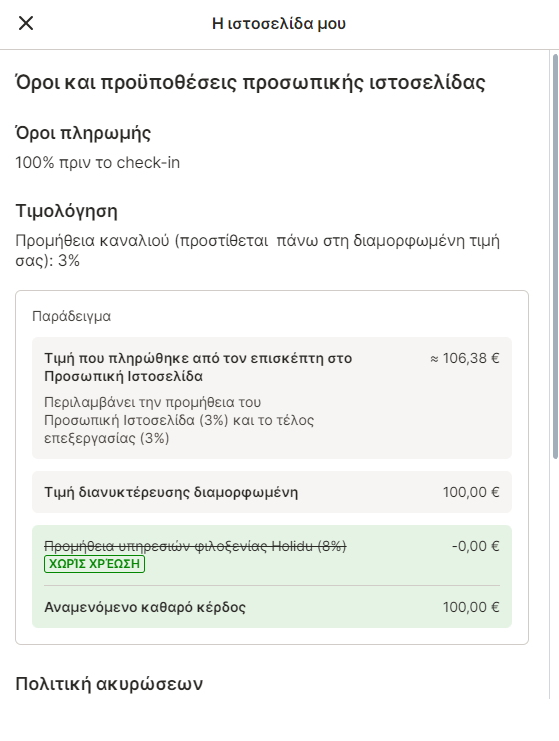Viewport: 559px width, 741px height.
Task: Select the Αναμενόμενο καθαρό κέρδος label
Action: (x=145, y=607)
